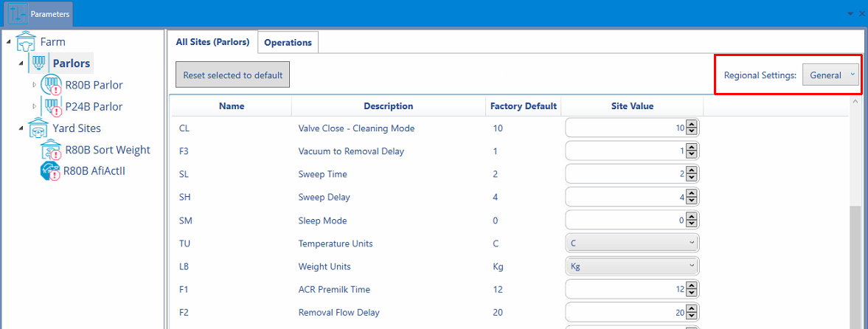868x329 pixels.
Task: Expand the R80B Parlor tree node
Action: coord(34,85)
